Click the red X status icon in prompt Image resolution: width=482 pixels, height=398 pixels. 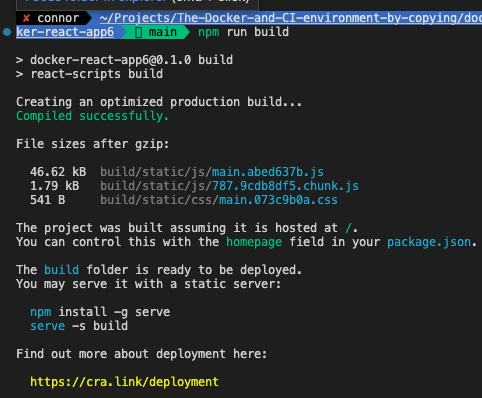[x=27, y=18]
